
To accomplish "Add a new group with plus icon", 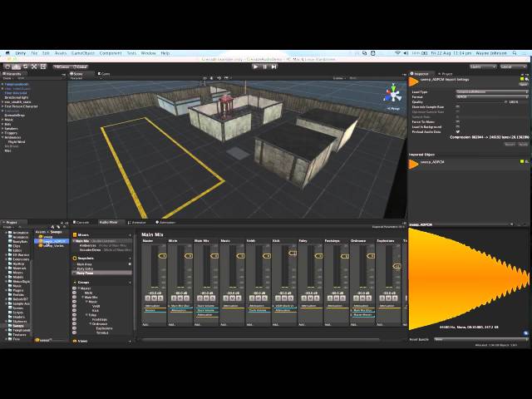I will click(130, 283).
